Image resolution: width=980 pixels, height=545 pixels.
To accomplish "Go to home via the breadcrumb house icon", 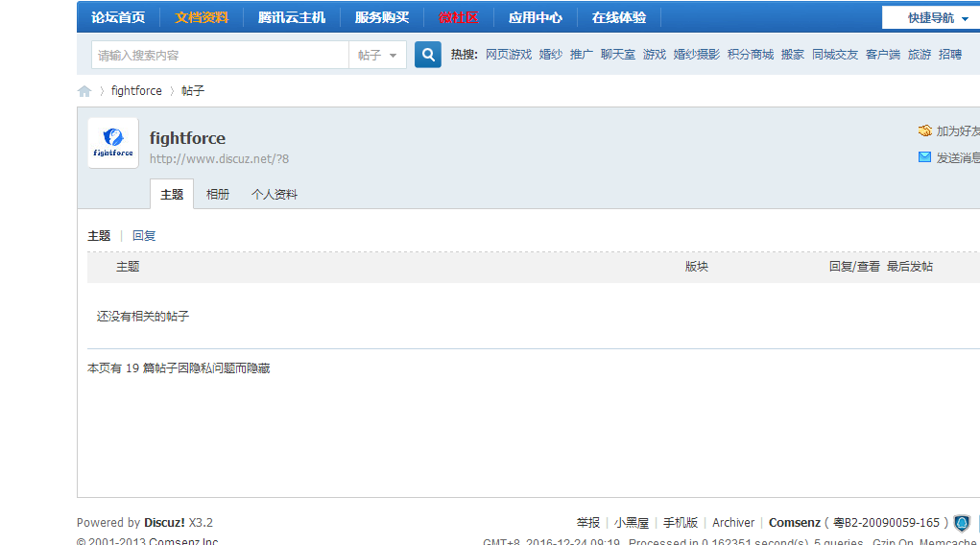I will pyautogui.click(x=84, y=91).
